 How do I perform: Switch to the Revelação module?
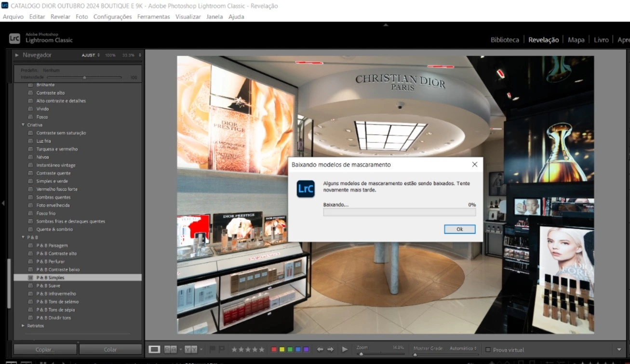543,40
